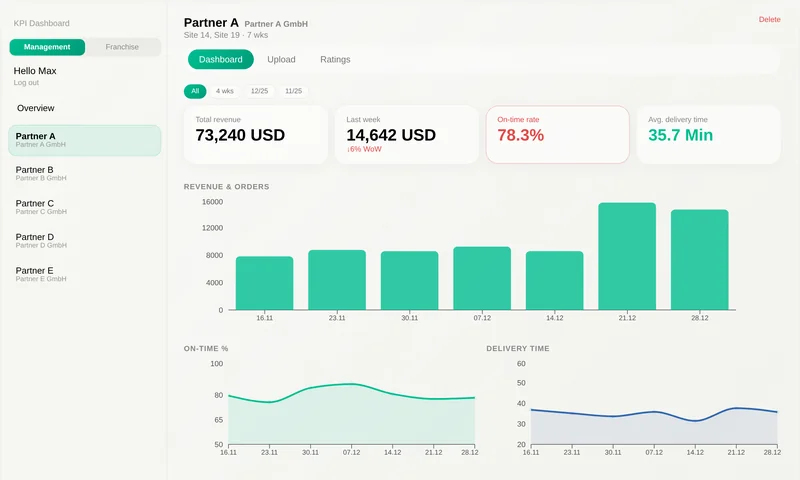This screenshot has width=800, height=480.
Task: Select Partner A in the sidebar
Action: click(x=85, y=140)
